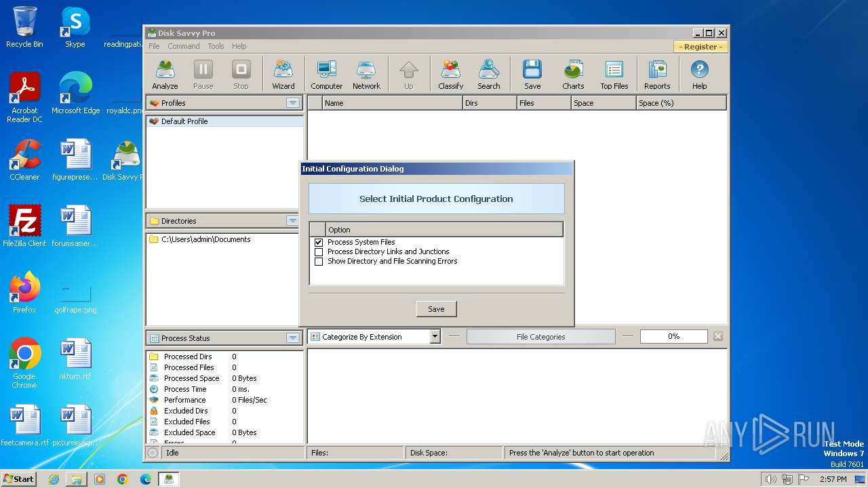868x488 pixels.
Task: Open Google Chrome desktop shortcut
Action: 24,363
